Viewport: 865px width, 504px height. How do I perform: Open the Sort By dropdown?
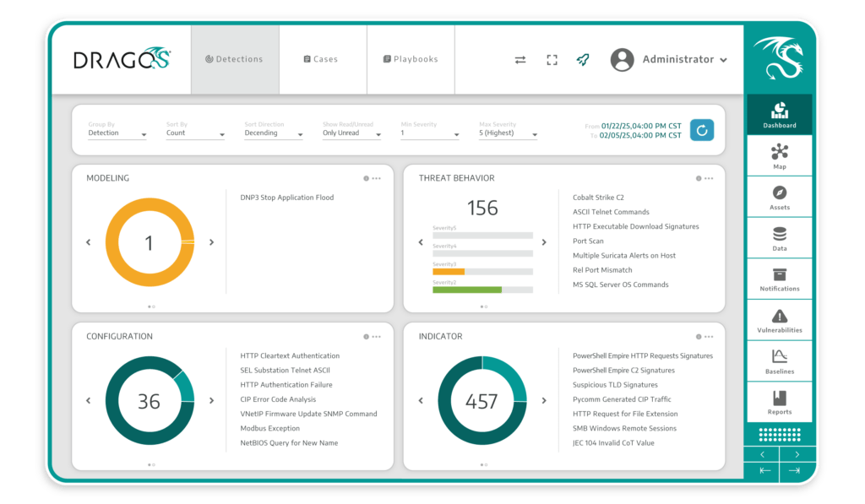tap(195, 133)
